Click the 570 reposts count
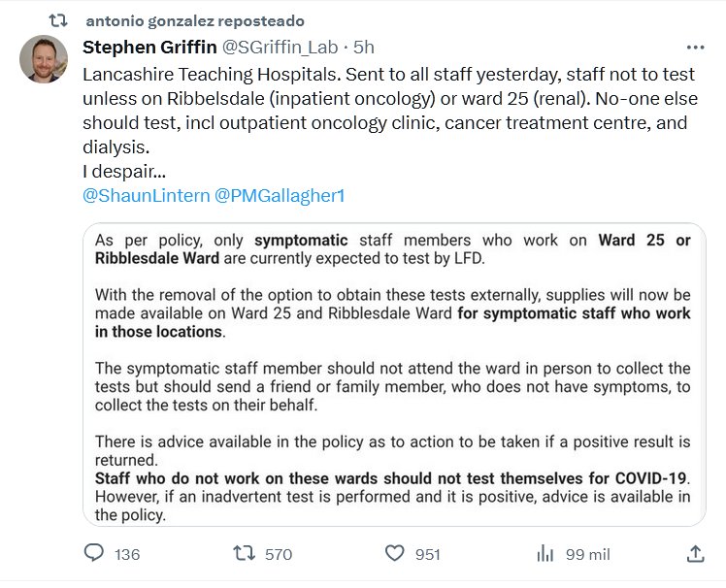This screenshot has width=726, height=588. coord(278,554)
